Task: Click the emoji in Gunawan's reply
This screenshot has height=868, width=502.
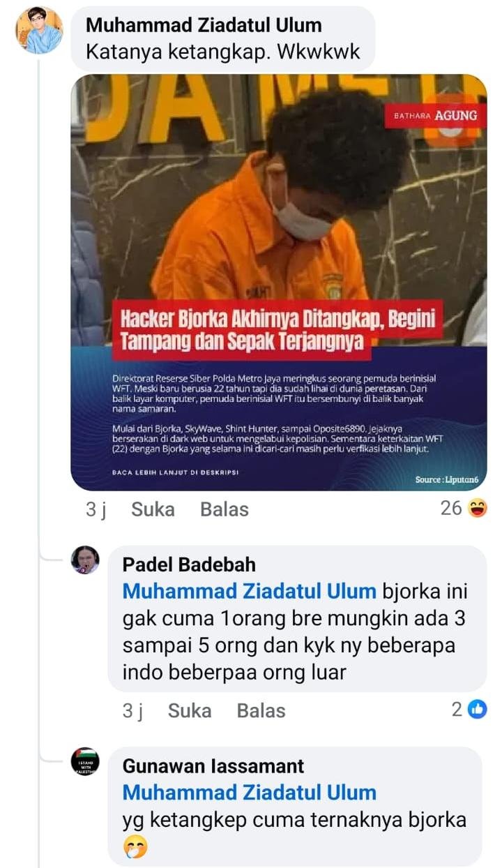Action: (132, 848)
